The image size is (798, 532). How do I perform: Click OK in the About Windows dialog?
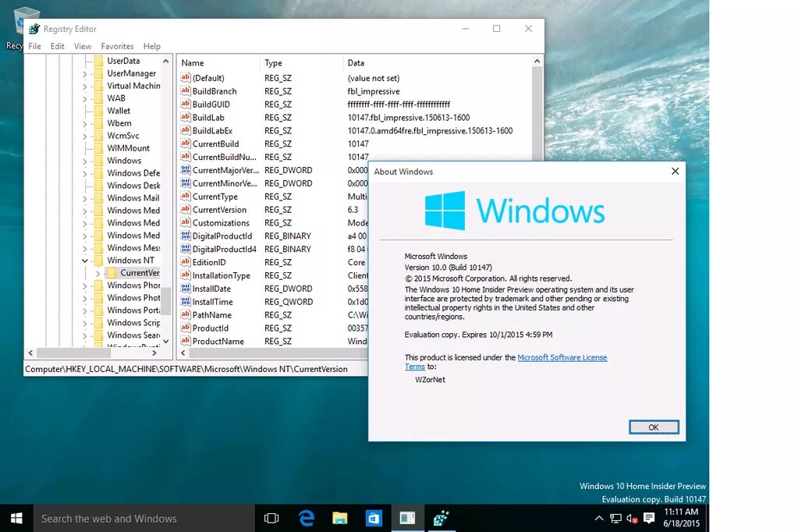(653, 427)
